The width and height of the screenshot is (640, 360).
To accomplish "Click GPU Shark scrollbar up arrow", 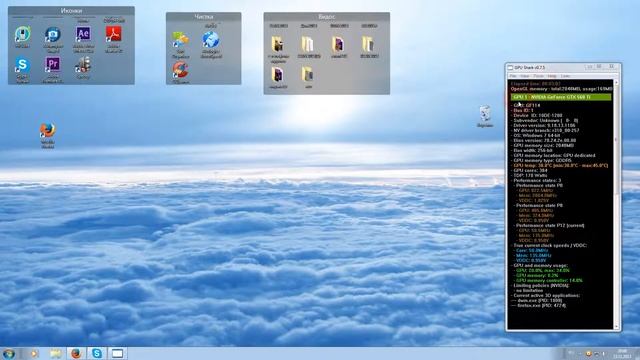I will click(616, 83).
